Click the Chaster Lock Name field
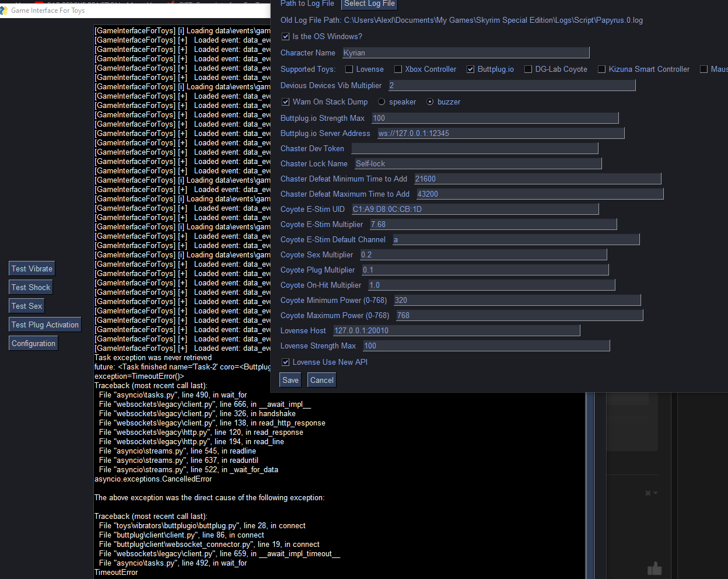Image resolution: width=728 pixels, height=579 pixels. [478, 163]
